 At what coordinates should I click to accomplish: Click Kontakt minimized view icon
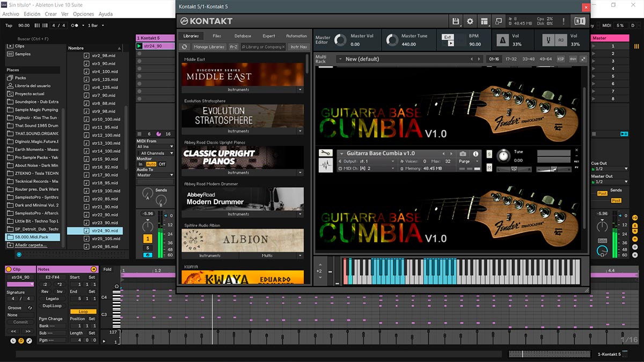pos(499,21)
